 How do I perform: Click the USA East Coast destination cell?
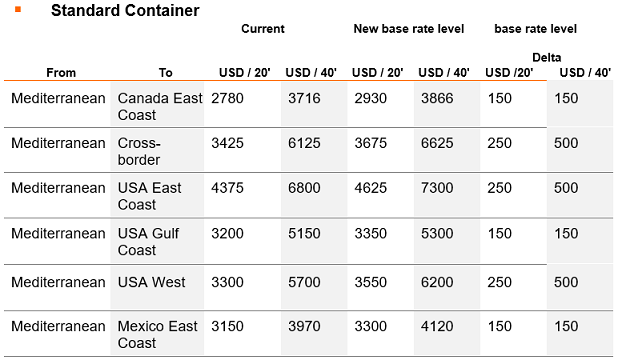click(x=157, y=195)
